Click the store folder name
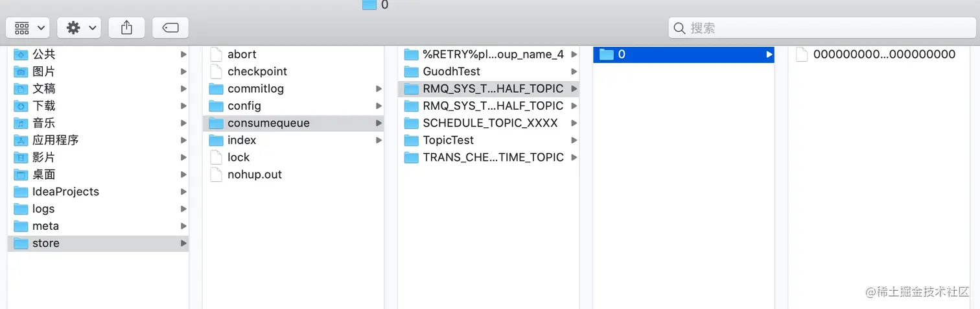Image resolution: width=980 pixels, height=309 pixels. click(x=46, y=243)
